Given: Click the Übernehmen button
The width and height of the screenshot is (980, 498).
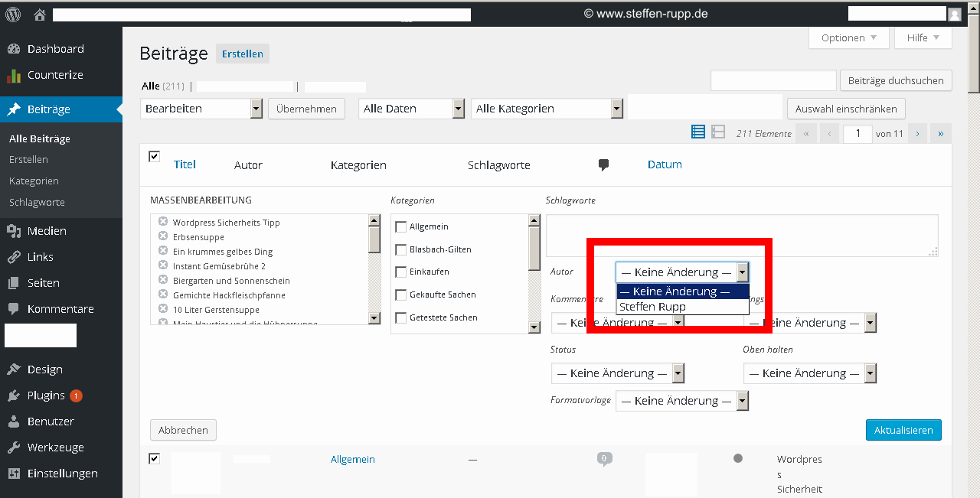Looking at the screenshot, I should pyautogui.click(x=306, y=109).
